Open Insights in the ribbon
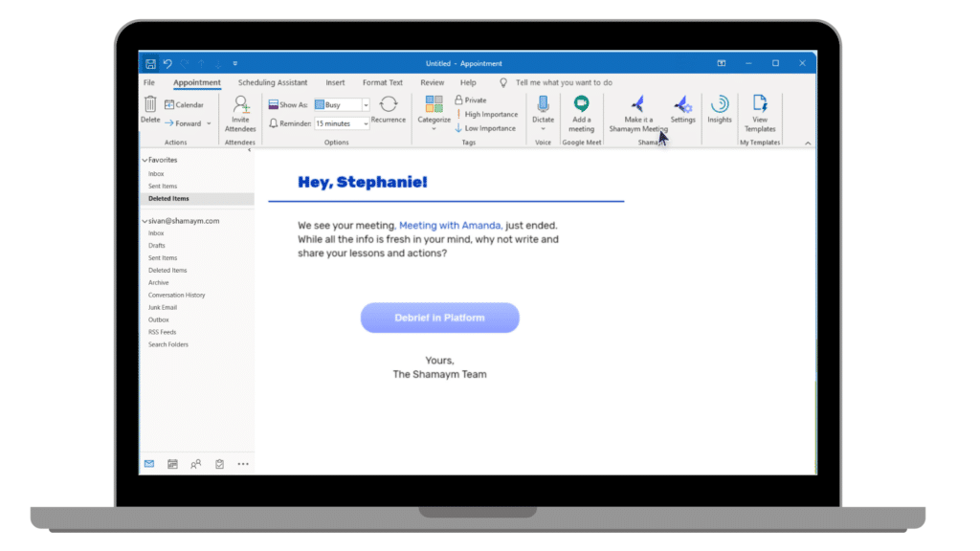The height and width of the screenshot is (551, 980). coord(720,109)
